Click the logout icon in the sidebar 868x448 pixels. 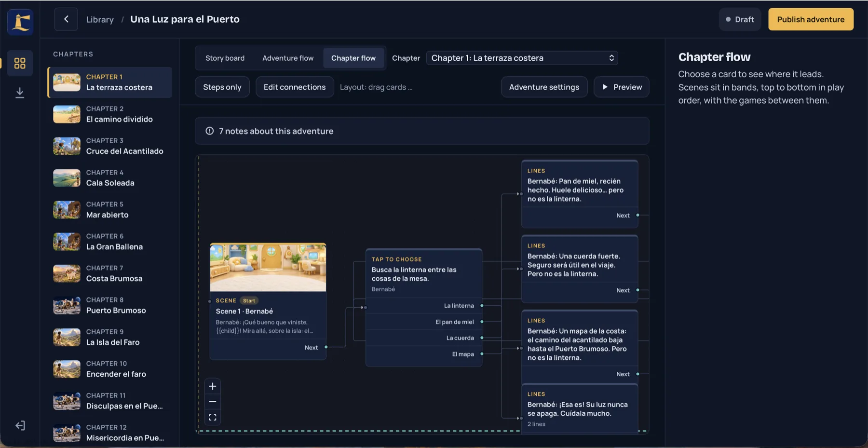pyautogui.click(x=20, y=425)
